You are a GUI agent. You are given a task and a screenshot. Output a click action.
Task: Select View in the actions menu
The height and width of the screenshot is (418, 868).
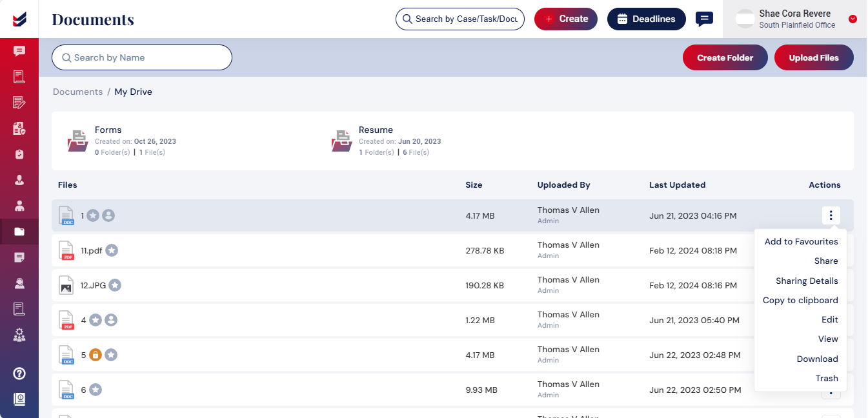[x=828, y=339]
